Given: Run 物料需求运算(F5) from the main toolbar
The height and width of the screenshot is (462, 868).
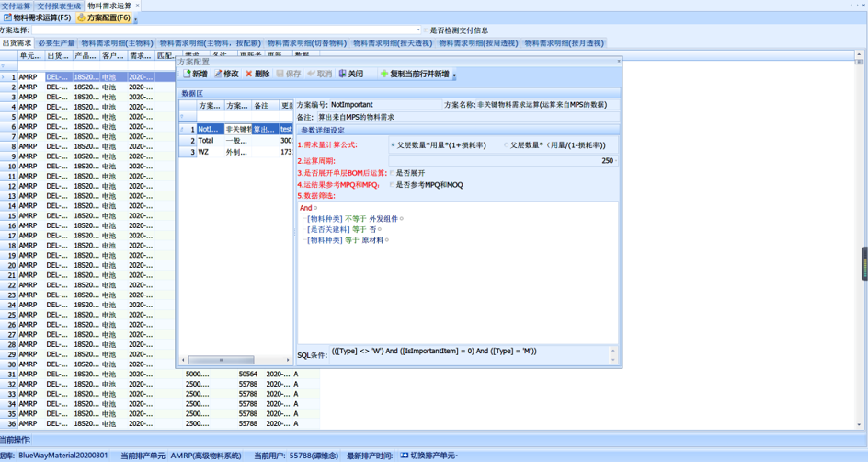Looking at the screenshot, I should [x=37, y=17].
